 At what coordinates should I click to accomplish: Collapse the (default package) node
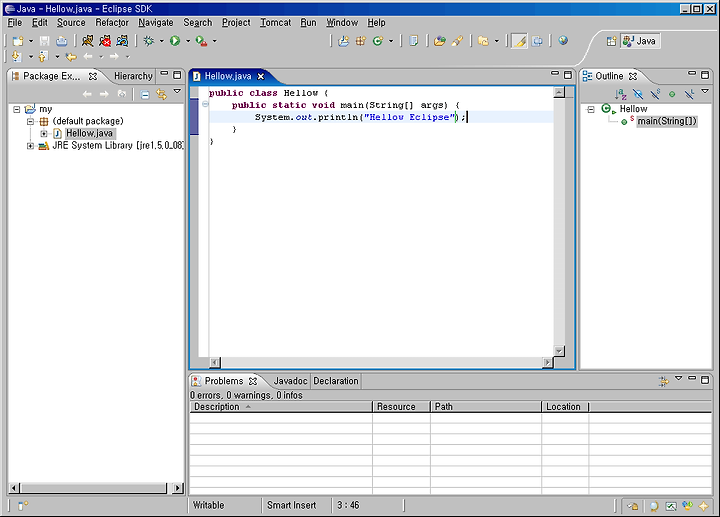(30, 121)
